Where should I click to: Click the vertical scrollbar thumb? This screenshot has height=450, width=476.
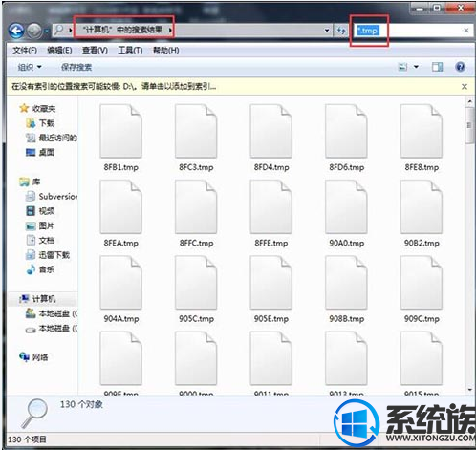click(x=469, y=125)
